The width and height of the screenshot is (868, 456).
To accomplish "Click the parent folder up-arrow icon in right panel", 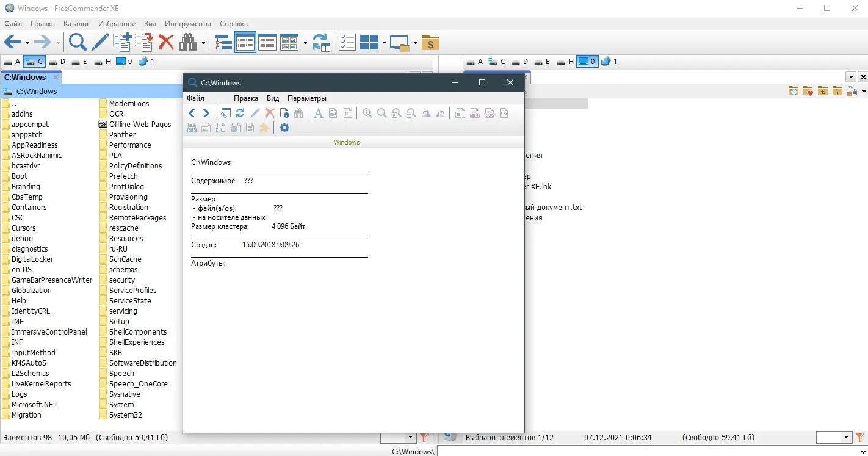I will (x=822, y=91).
